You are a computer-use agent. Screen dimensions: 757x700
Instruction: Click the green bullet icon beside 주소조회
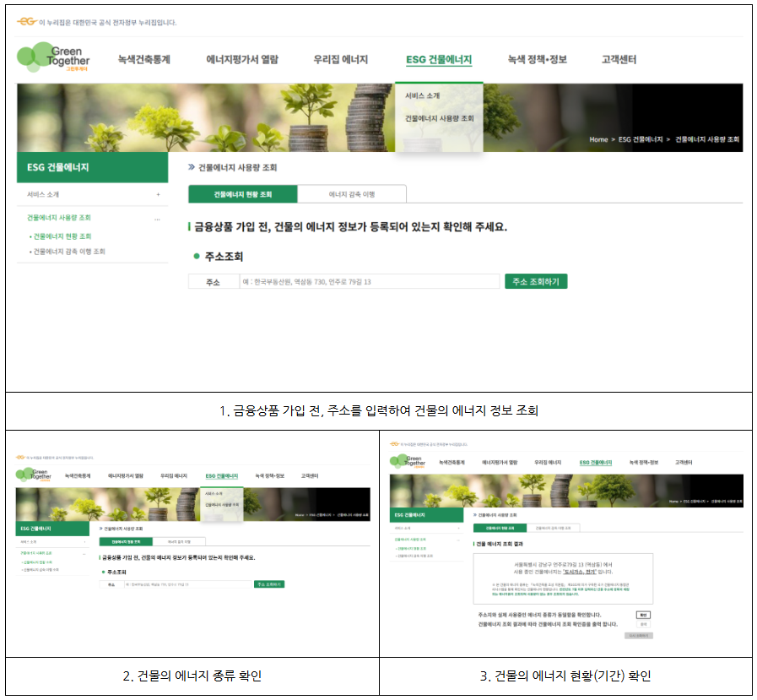(x=195, y=258)
